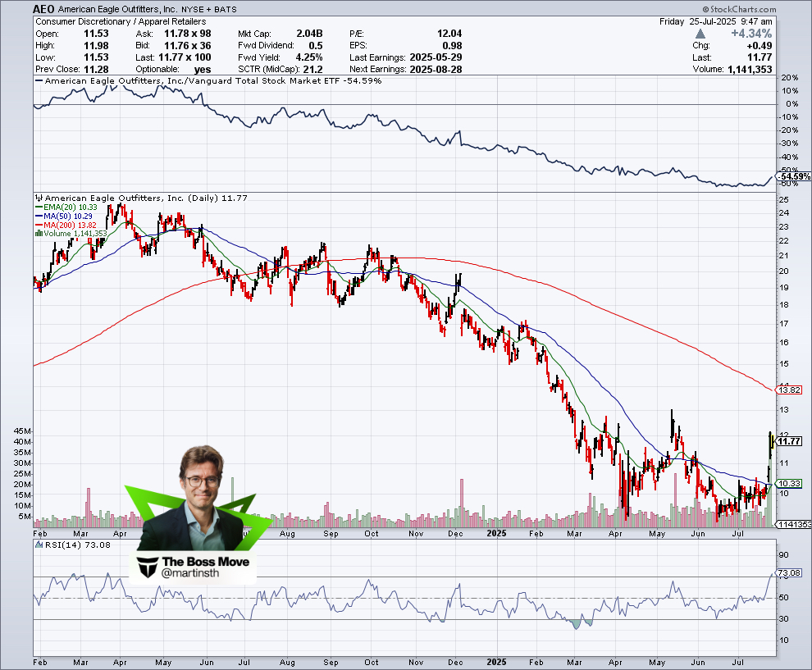Click the -54.59% relative strength tag
Image resolution: width=812 pixels, height=670 pixels.
pyautogui.click(x=795, y=176)
